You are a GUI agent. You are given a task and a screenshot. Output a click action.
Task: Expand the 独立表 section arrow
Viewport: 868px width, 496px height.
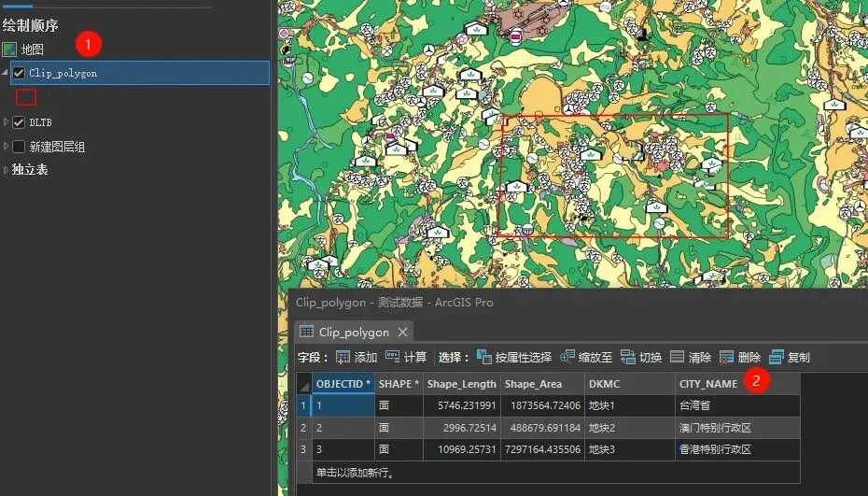6,170
